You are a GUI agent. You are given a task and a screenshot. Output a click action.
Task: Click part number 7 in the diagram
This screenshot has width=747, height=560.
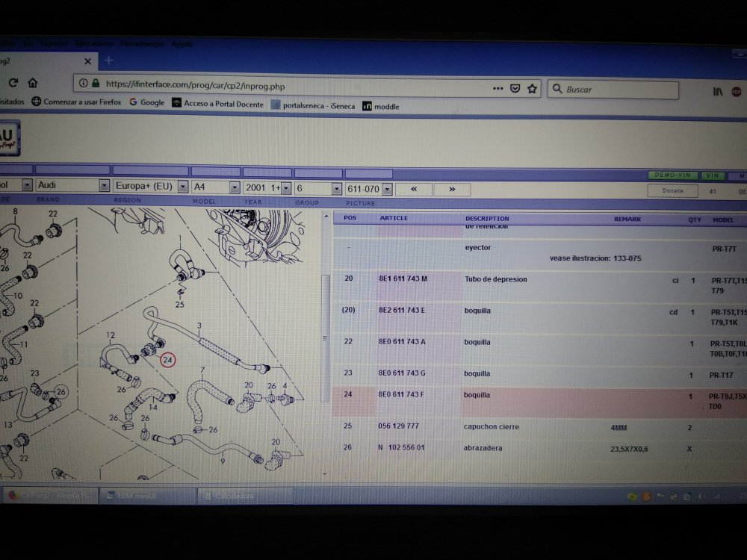(202, 370)
